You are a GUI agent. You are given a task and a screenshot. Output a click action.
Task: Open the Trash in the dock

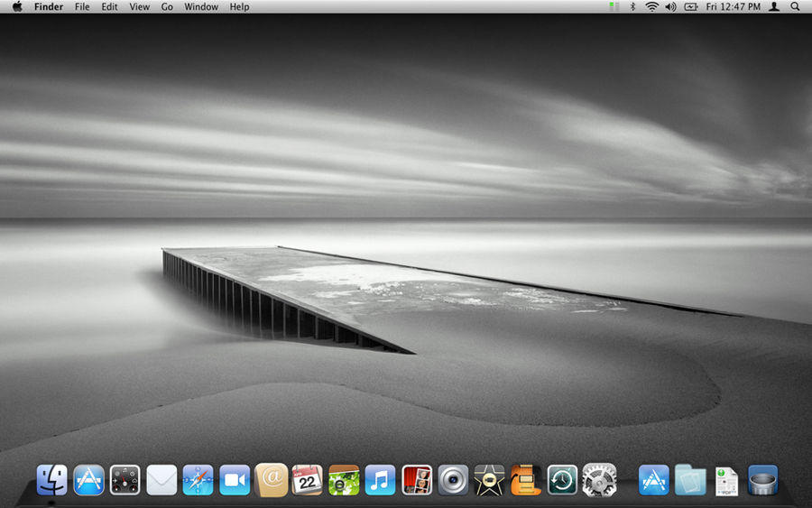(x=762, y=479)
